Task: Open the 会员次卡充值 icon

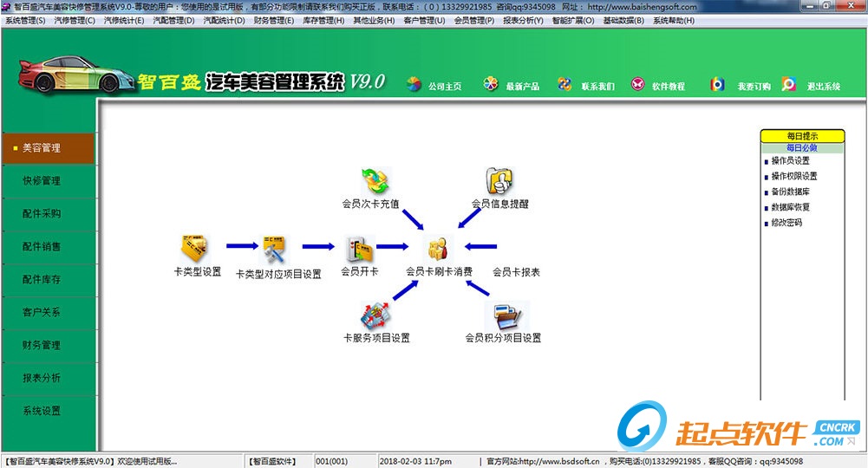Action: (375, 181)
